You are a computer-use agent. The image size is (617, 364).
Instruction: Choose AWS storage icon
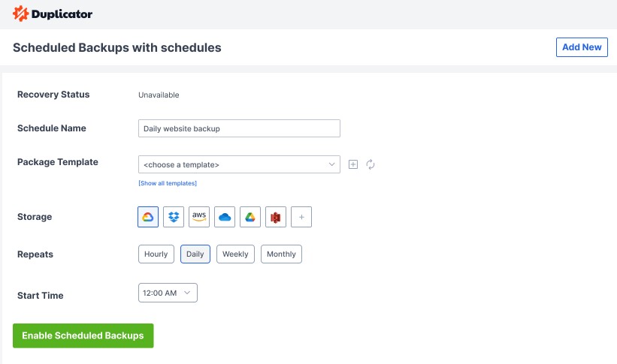tap(199, 217)
